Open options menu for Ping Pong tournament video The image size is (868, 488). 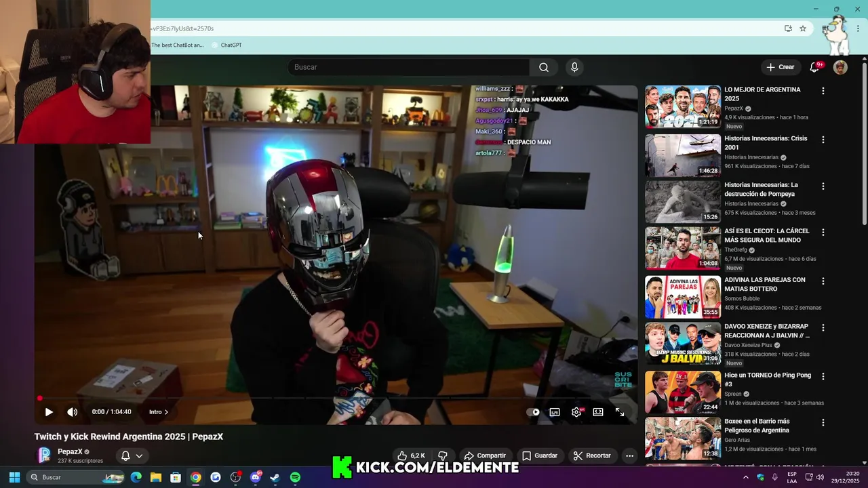tap(823, 376)
